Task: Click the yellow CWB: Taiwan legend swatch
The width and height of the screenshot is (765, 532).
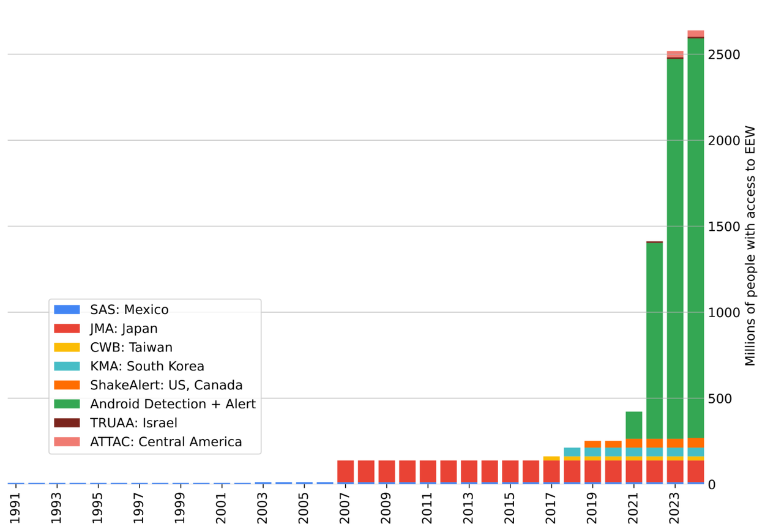Action: [x=65, y=347]
